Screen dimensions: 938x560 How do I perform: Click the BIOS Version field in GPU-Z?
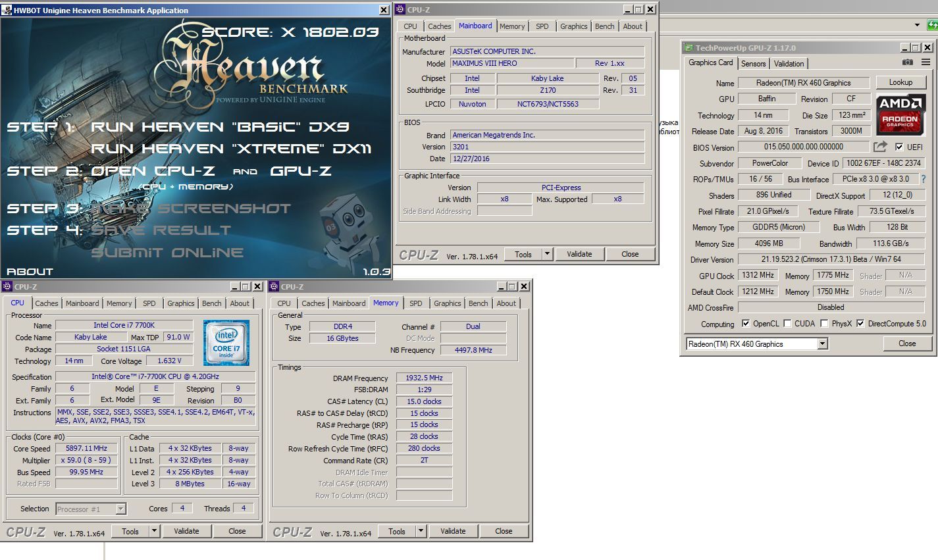pos(803,147)
